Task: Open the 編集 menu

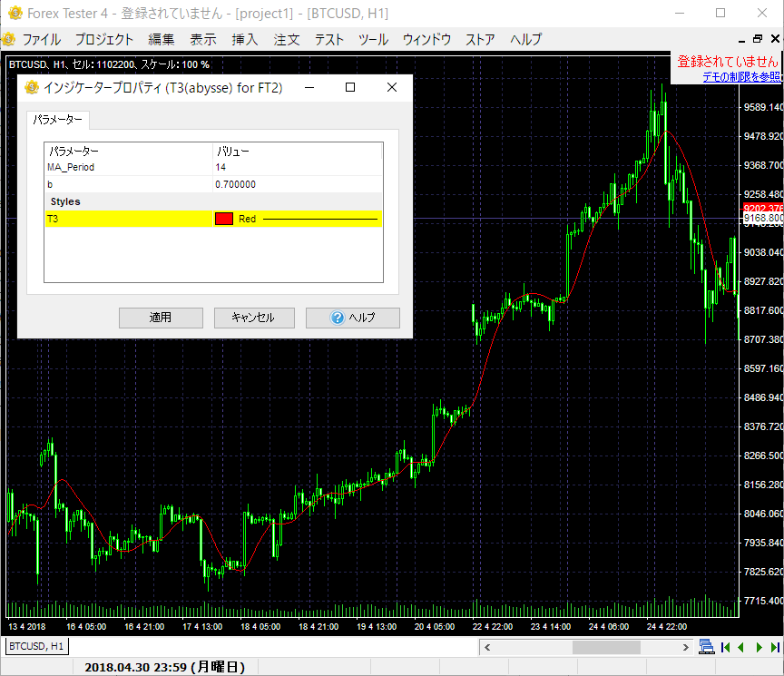Action: point(161,40)
